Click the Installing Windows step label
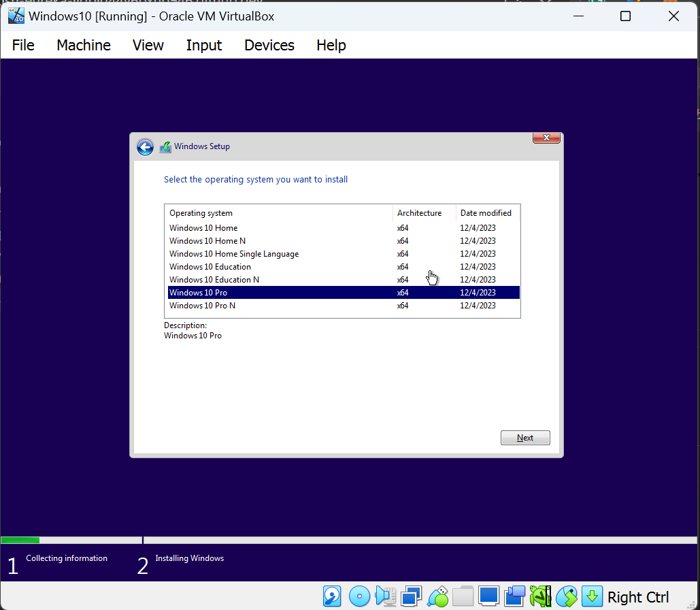This screenshot has height=610, width=700. [189, 558]
